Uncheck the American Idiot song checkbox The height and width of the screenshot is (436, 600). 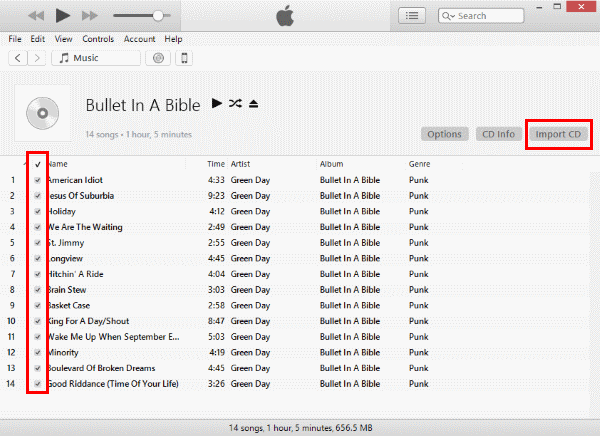tap(38, 180)
